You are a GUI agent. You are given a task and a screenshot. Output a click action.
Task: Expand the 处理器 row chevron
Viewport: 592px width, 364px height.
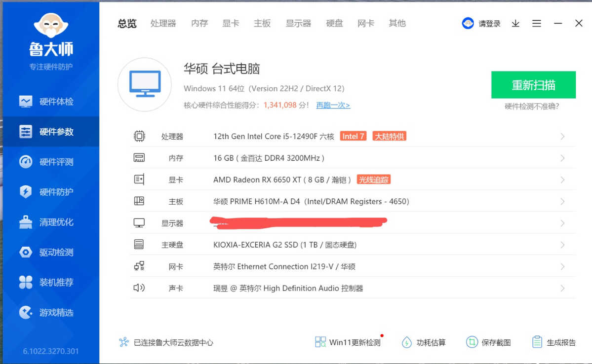pyautogui.click(x=562, y=137)
